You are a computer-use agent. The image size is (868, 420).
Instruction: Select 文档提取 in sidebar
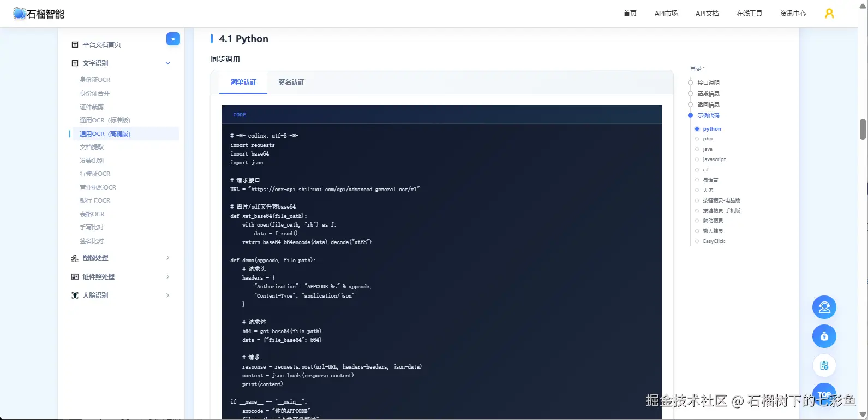[x=92, y=147]
